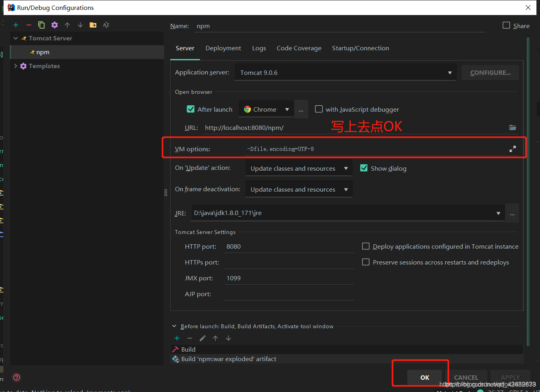
Task: Toggle the Share checkbox
Action: [x=506, y=25]
